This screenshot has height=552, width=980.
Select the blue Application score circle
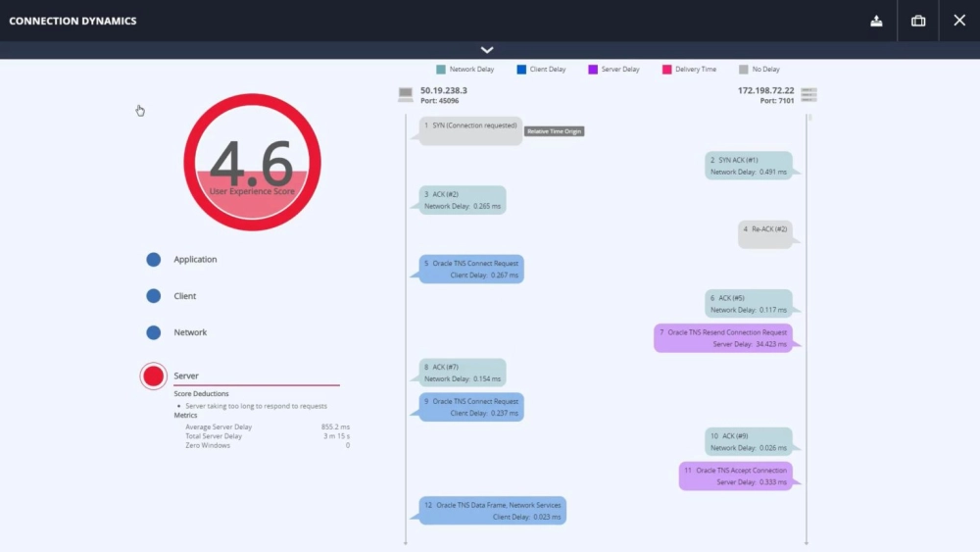tap(154, 260)
